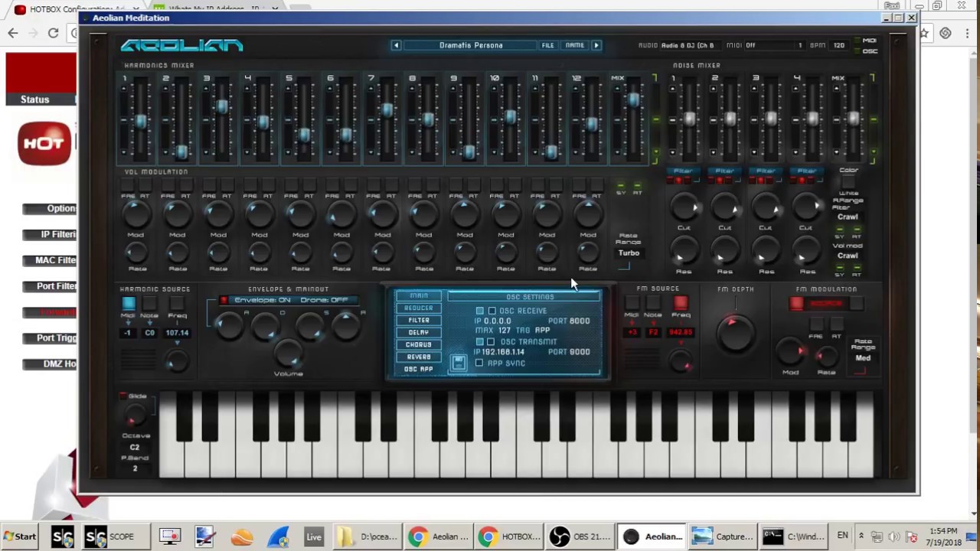
Task: Click harmonic 1 volume modulation knob
Action: point(136,215)
